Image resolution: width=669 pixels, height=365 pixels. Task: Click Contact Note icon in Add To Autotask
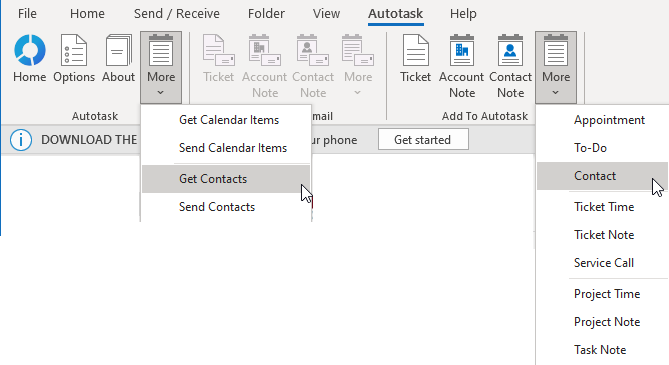click(x=510, y=50)
